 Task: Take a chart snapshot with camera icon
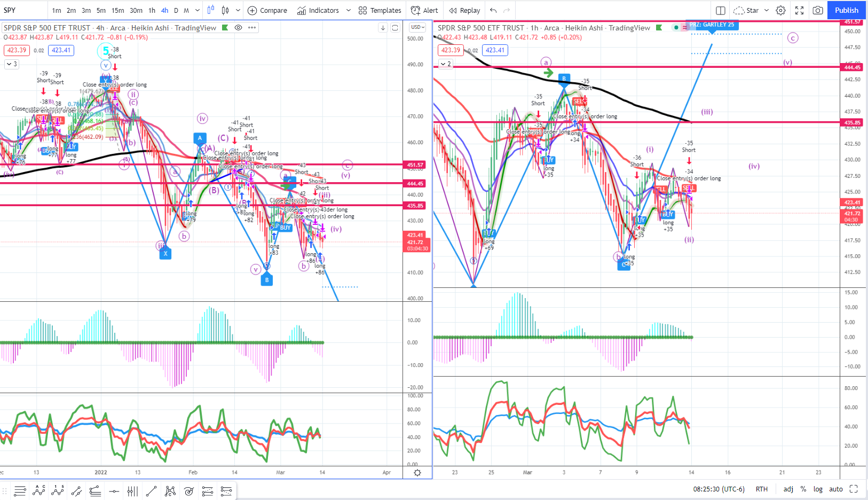(x=818, y=10)
